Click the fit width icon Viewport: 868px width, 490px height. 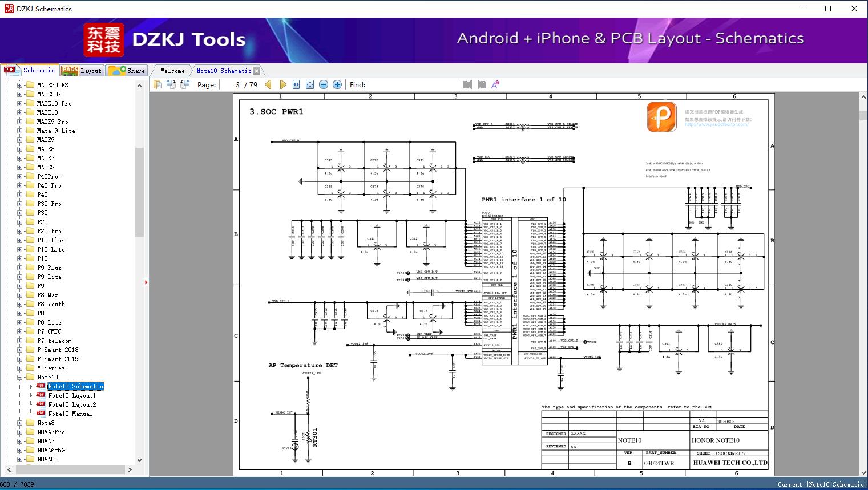pyautogui.click(x=296, y=84)
